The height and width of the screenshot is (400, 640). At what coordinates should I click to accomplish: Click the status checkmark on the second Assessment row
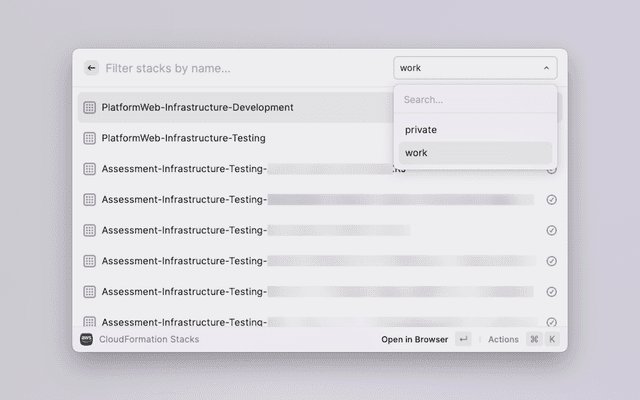click(551, 200)
